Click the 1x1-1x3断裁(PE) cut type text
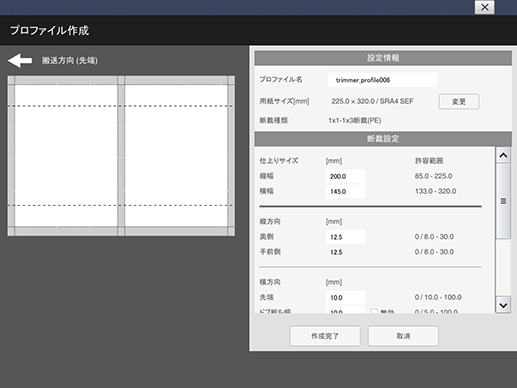Screen dimensions: 517x388 [355, 120]
